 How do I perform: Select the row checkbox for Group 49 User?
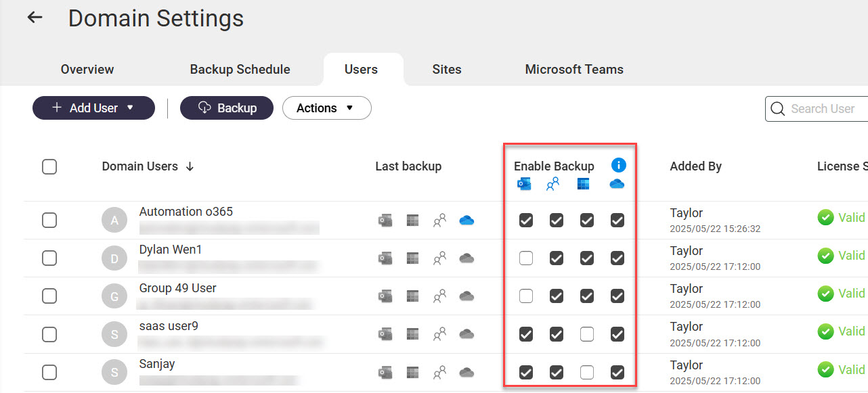tap(49, 296)
